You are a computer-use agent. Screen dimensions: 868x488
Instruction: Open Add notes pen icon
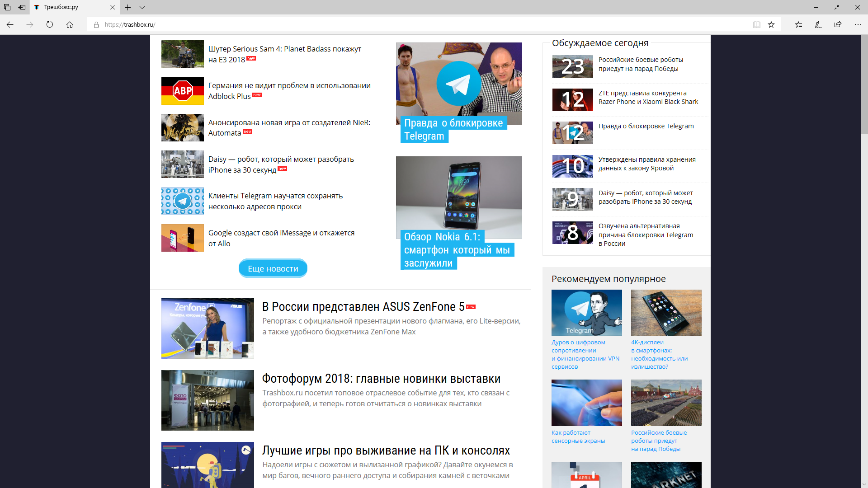click(818, 24)
